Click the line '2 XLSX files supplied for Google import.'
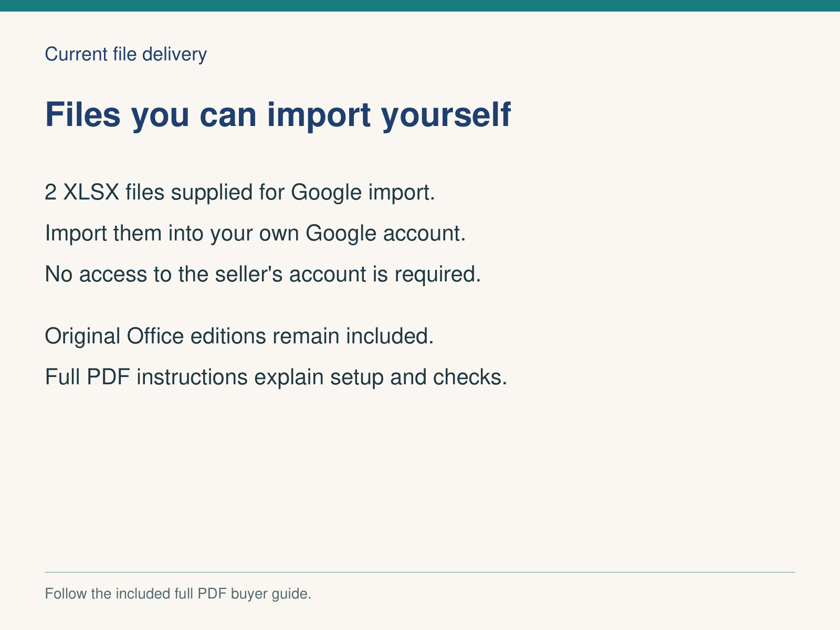The width and height of the screenshot is (840, 630). [240, 192]
